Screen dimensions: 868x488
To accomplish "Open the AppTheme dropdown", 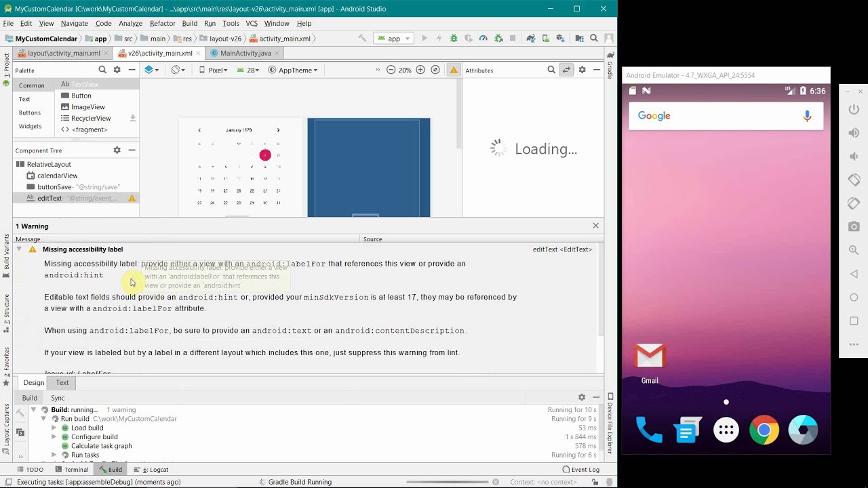I will [293, 70].
